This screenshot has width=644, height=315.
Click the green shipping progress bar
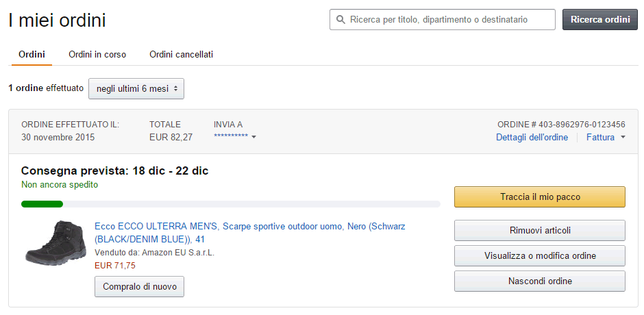tap(42, 204)
